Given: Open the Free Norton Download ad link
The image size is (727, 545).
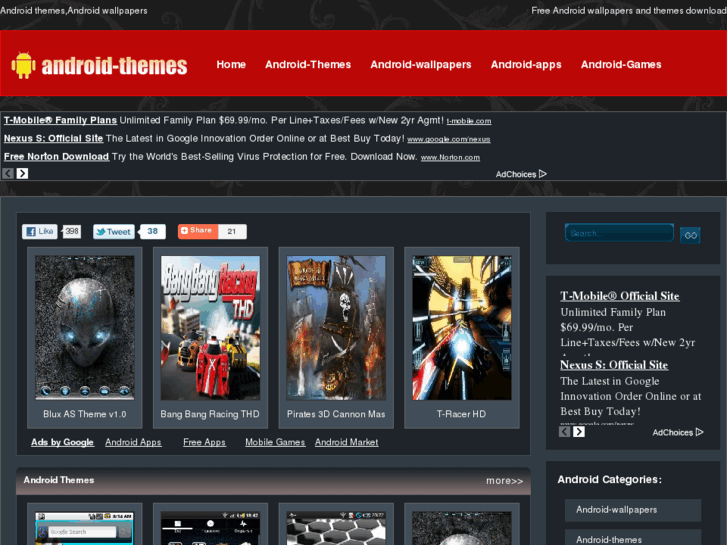Looking at the screenshot, I should pyautogui.click(x=56, y=156).
